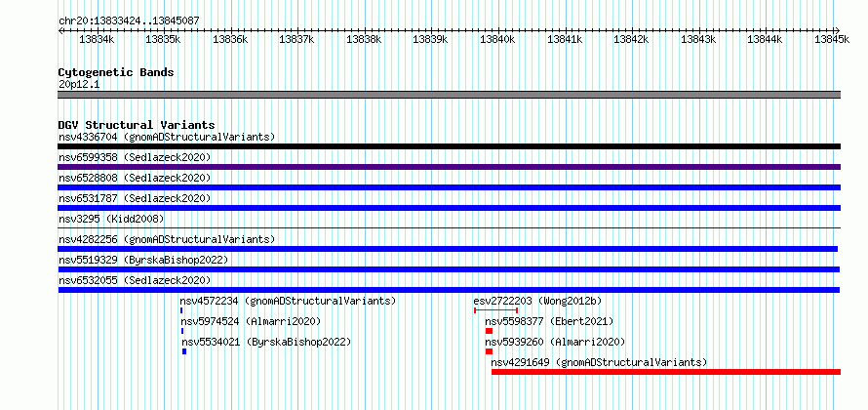Click the nsv5939260 small red block

(x=489, y=351)
